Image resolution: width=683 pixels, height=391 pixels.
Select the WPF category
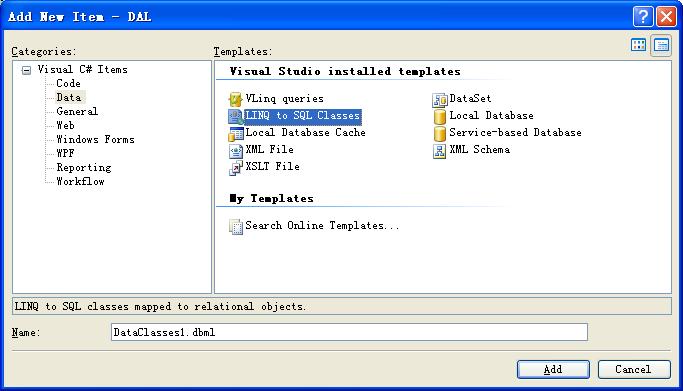(65, 153)
